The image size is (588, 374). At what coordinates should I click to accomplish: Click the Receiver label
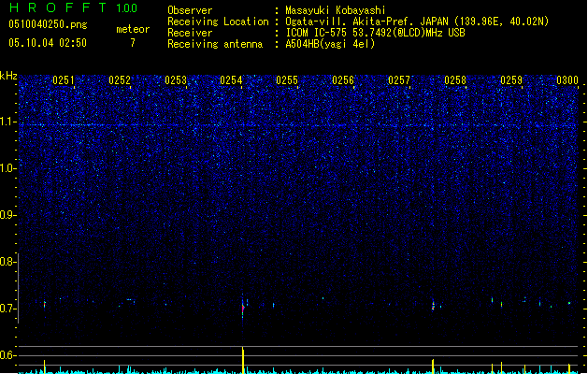tap(190, 33)
